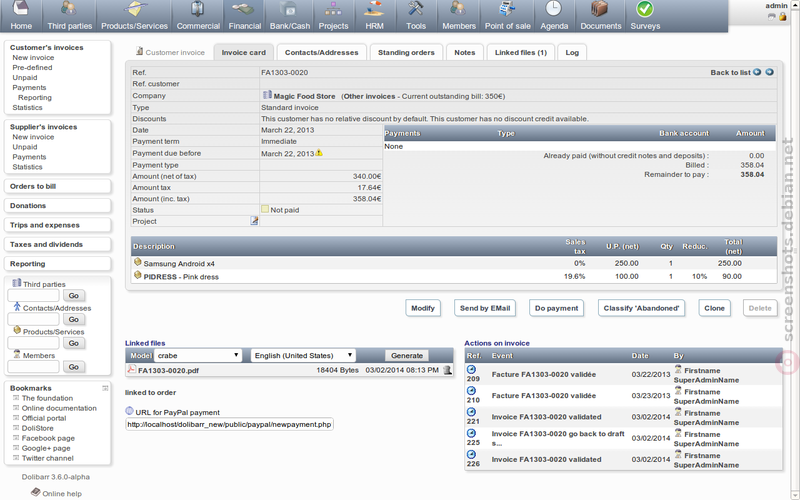Click Back to list link

[730, 72]
